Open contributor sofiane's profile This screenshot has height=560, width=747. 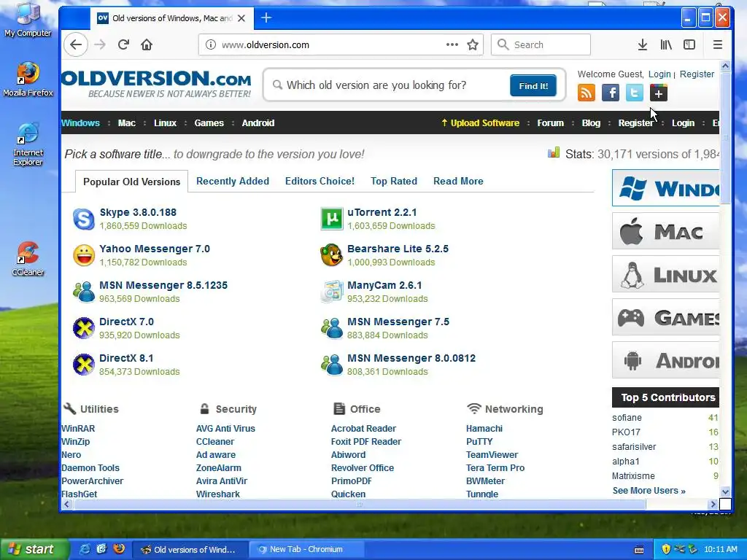(x=627, y=418)
